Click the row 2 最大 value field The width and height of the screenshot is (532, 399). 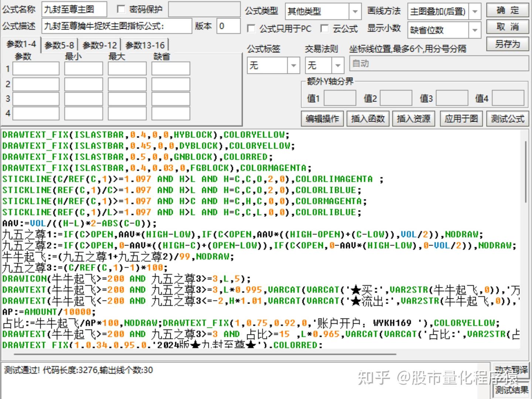click(127, 84)
